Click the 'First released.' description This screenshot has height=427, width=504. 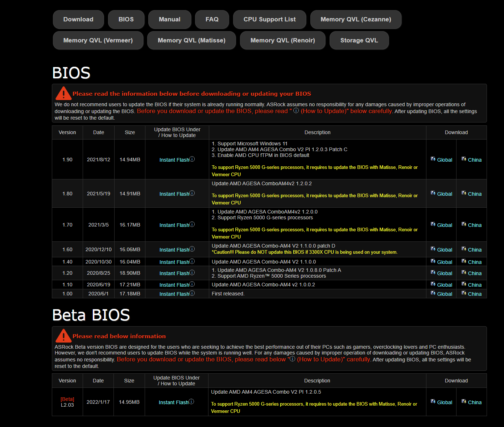pyautogui.click(x=228, y=294)
